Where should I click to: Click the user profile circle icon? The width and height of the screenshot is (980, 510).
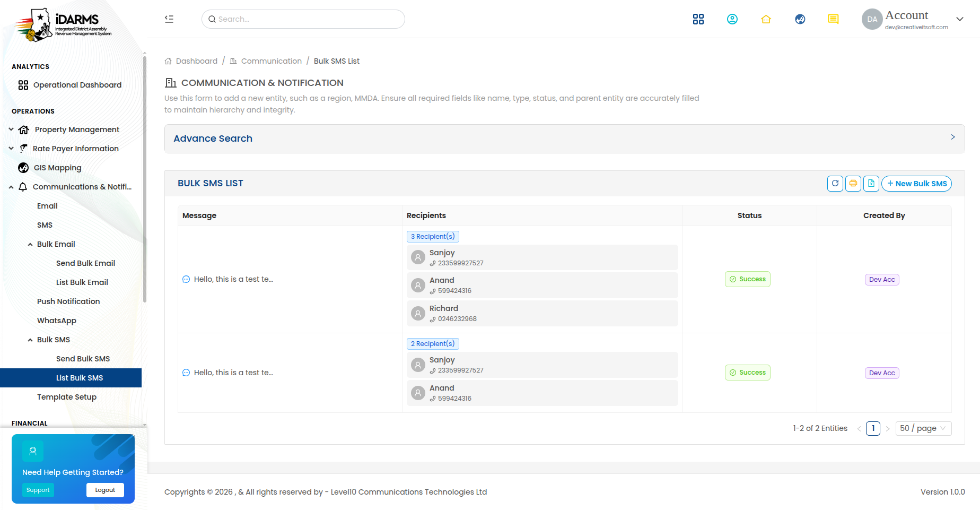pyautogui.click(x=732, y=19)
